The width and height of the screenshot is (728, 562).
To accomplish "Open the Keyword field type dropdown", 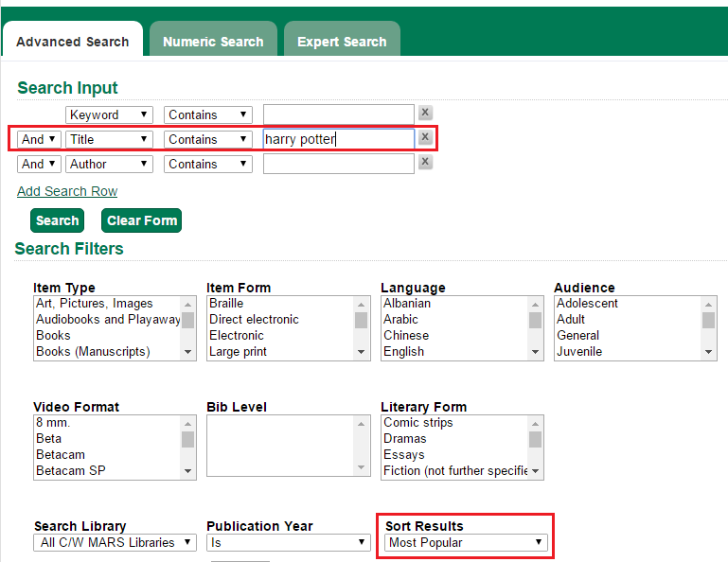I will tap(109, 114).
